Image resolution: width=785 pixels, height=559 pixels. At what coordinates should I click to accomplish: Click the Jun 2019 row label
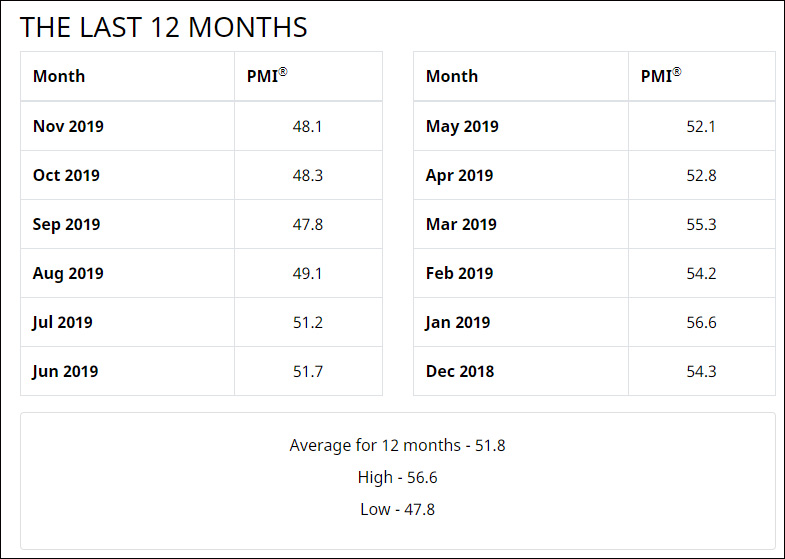tap(65, 371)
